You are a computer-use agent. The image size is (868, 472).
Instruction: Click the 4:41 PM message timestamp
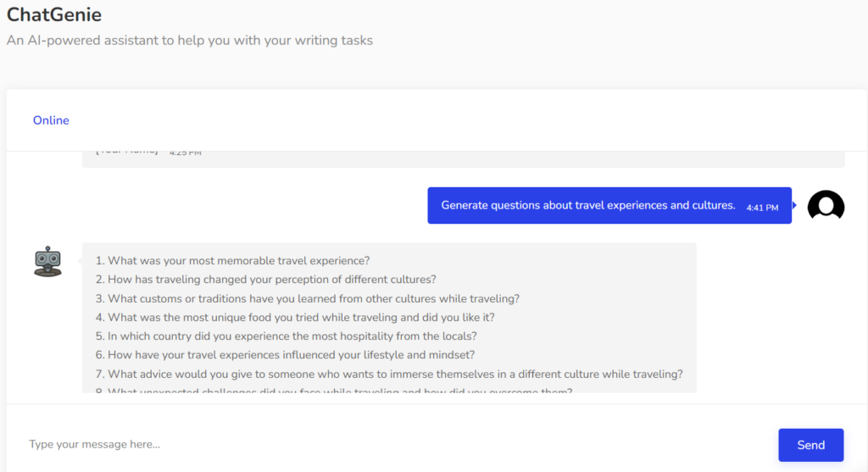point(762,207)
